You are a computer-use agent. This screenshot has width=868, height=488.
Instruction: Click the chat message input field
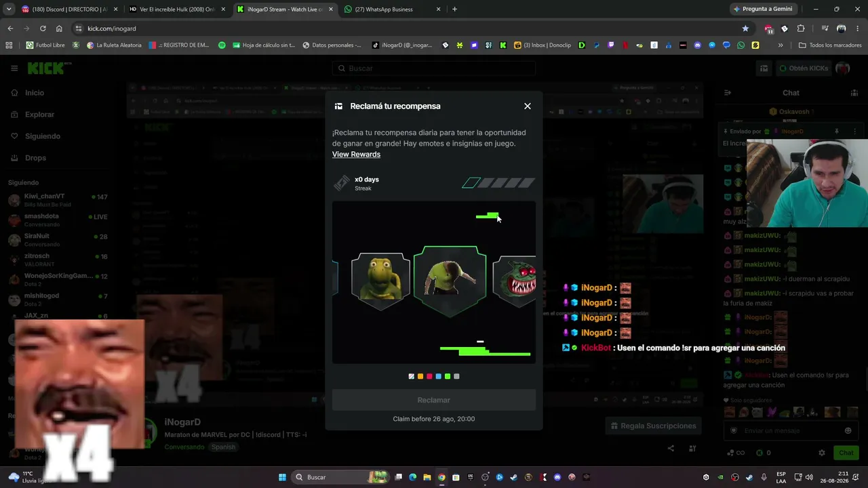click(x=790, y=431)
